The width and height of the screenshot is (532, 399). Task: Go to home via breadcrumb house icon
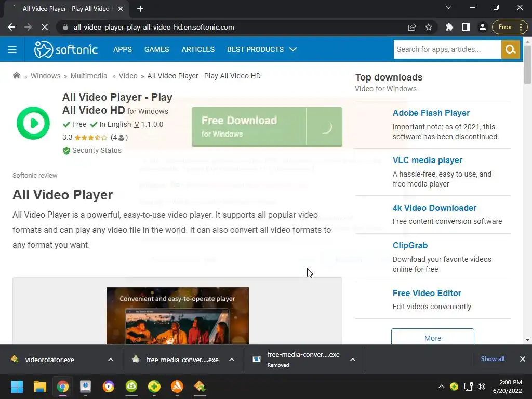pyautogui.click(x=16, y=76)
